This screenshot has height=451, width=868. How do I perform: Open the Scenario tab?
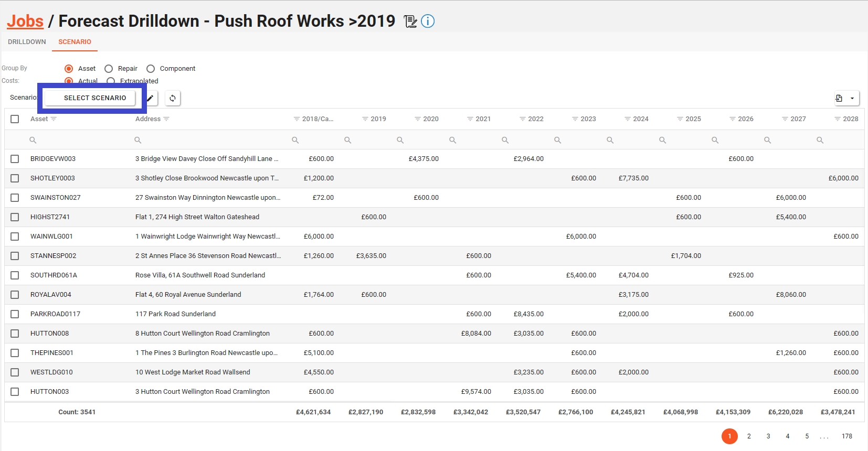point(75,42)
